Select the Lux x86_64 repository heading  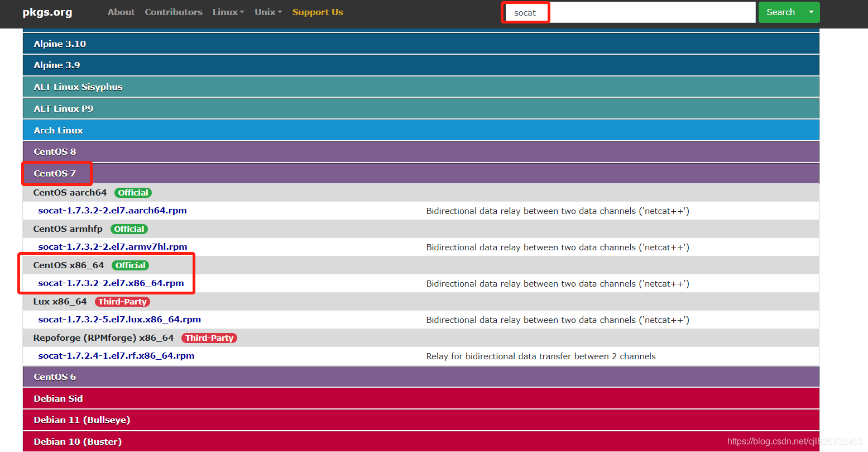60,302
